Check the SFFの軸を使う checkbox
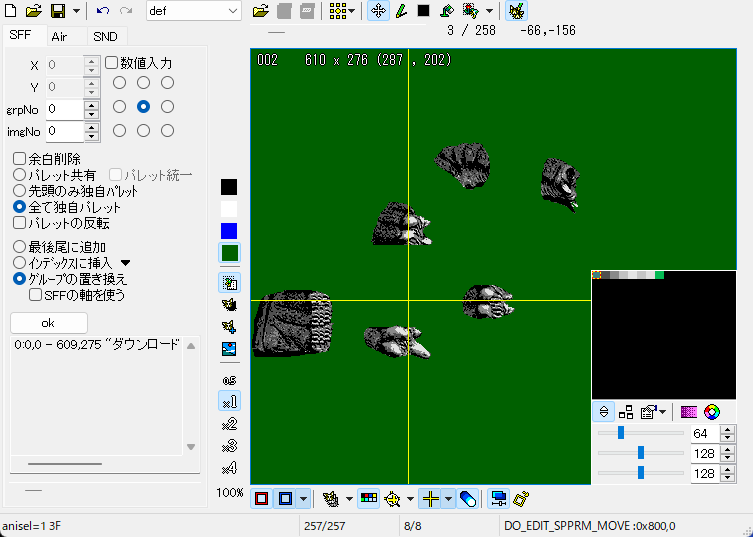The height and width of the screenshot is (537, 753). (36, 294)
